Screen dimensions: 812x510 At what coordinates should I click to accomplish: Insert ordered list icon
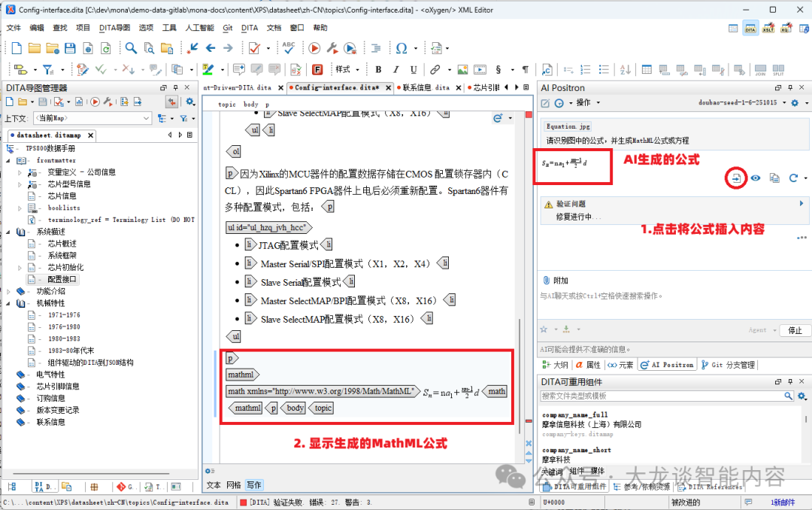pyautogui.click(x=586, y=69)
